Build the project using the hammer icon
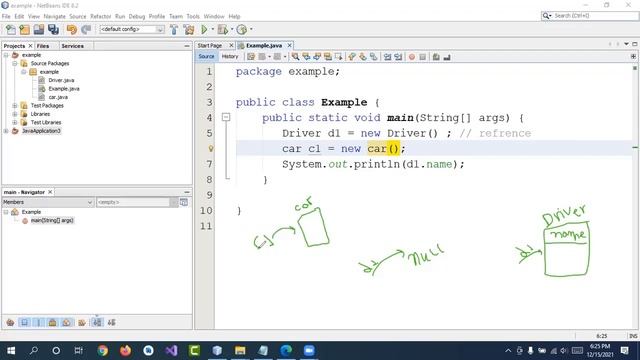This screenshot has height=360, width=640. (174, 29)
